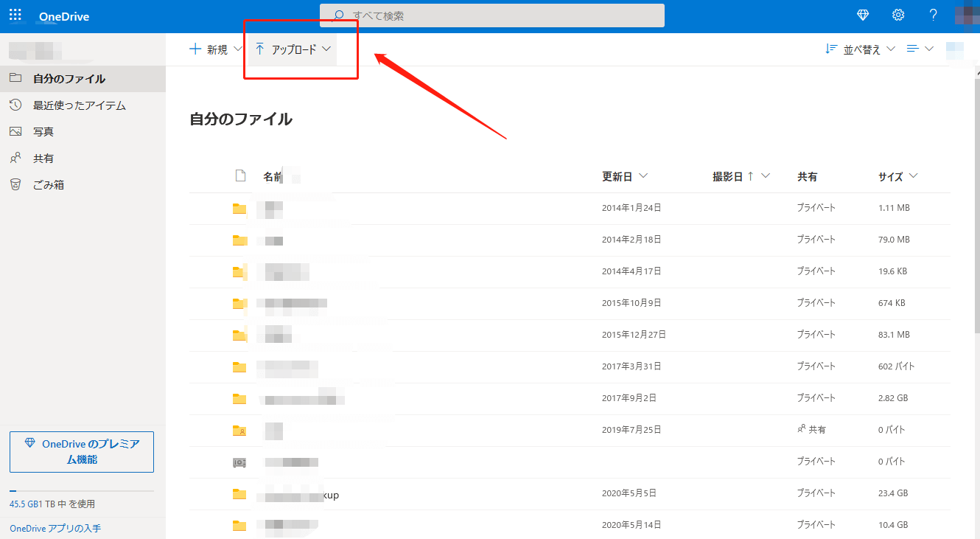Viewport: 980px width, 539px height.
Task: Click the vault icon in file list
Action: pyautogui.click(x=239, y=462)
